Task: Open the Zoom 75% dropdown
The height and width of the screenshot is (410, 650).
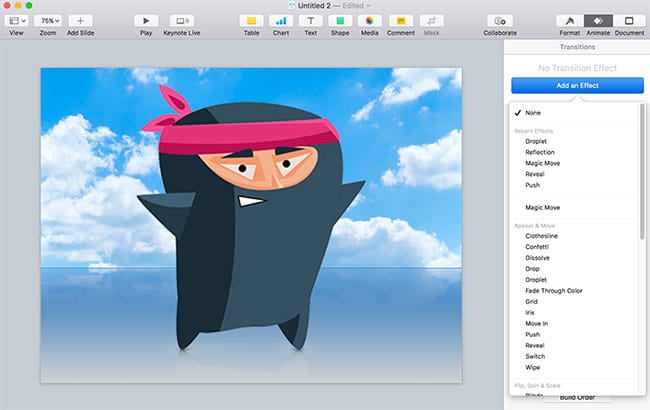Action: point(48,21)
